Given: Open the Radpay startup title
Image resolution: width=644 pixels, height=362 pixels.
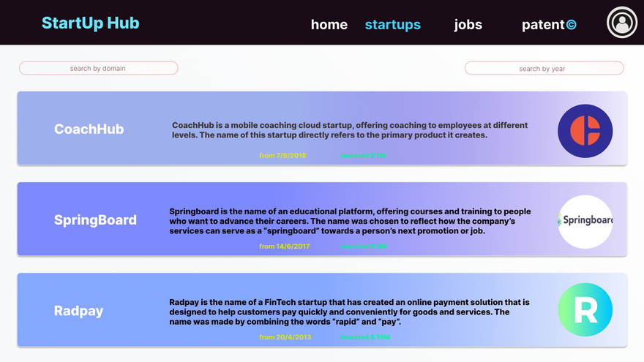Looking at the screenshot, I should point(79,311).
